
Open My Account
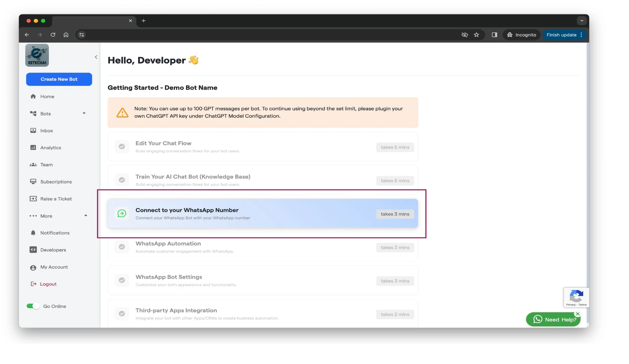[x=54, y=267]
